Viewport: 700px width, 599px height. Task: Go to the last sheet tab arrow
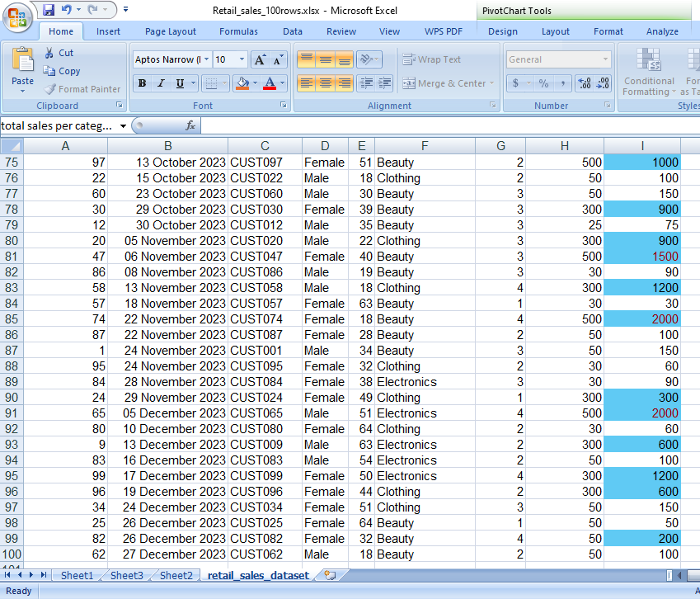(x=44, y=575)
